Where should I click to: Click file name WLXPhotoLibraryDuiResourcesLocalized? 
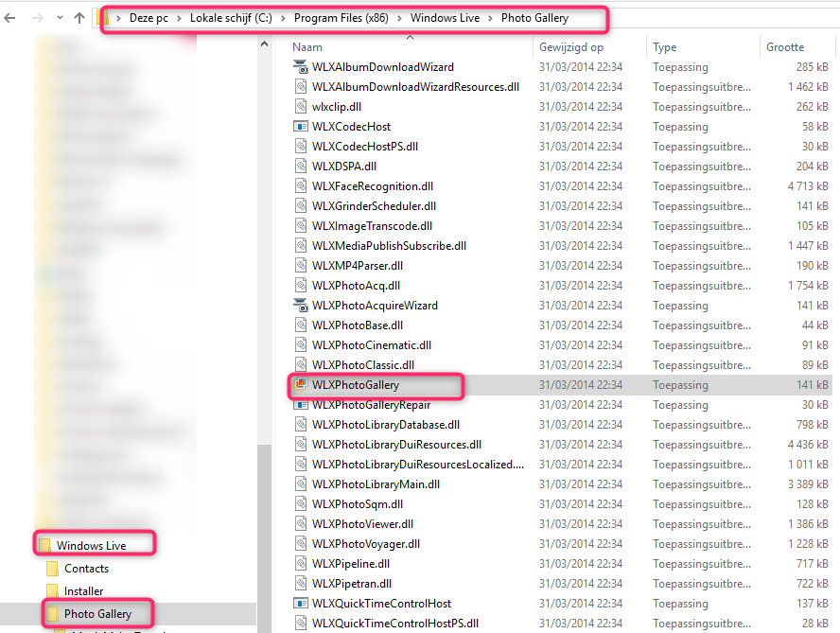pos(418,465)
